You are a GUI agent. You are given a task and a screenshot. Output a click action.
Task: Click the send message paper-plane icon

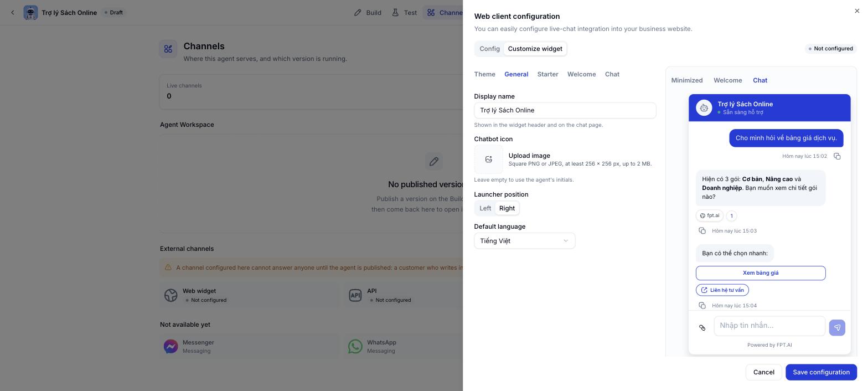(x=837, y=327)
